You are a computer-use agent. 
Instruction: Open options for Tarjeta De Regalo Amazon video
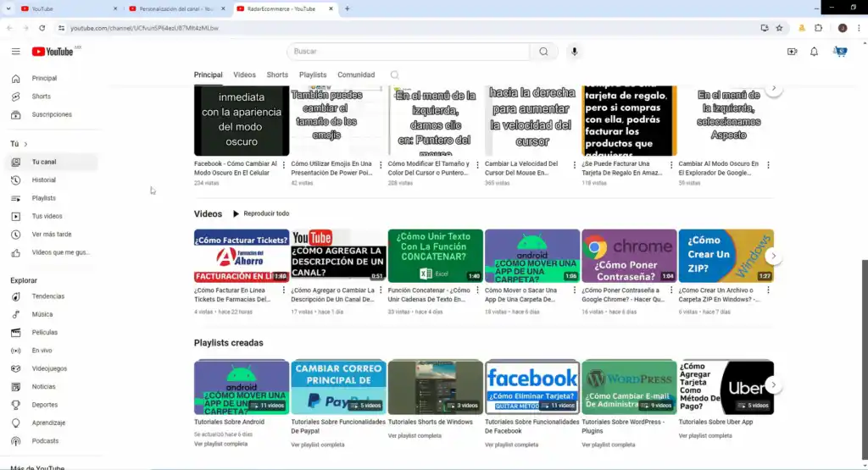coord(671,165)
